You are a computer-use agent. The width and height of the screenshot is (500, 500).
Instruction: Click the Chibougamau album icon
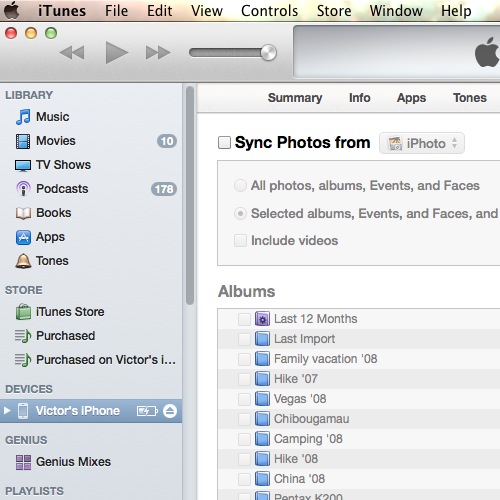point(262,419)
